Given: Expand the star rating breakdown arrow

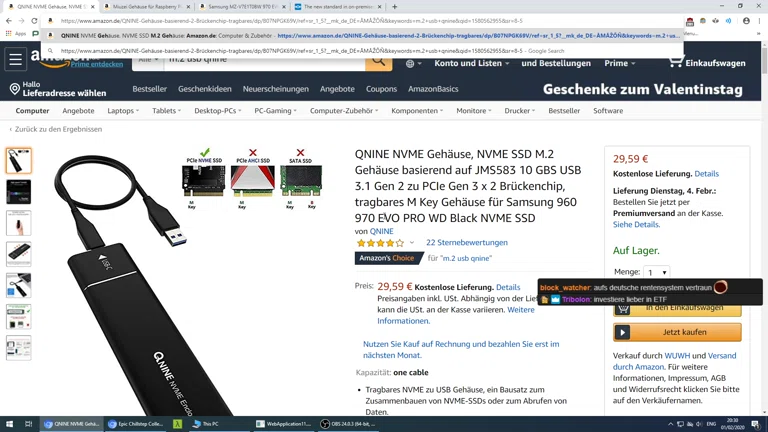Looking at the screenshot, I should (412, 242).
